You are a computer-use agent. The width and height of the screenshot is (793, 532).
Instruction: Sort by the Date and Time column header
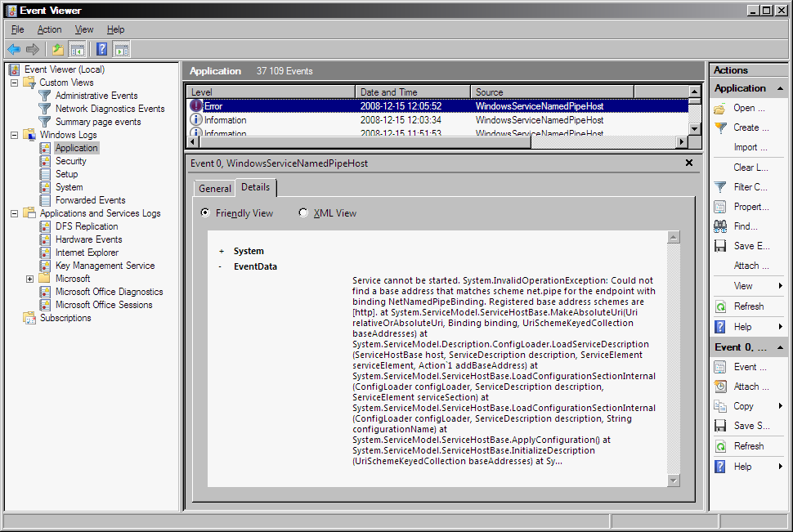point(413,92)
